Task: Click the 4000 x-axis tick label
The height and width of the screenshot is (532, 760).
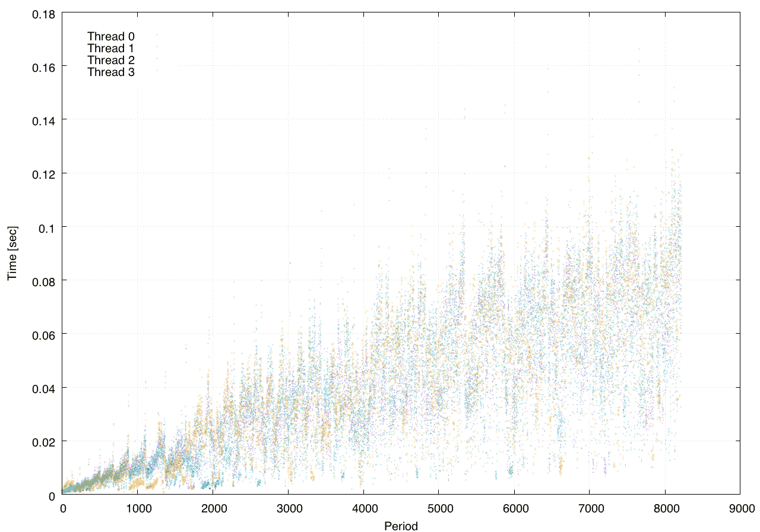Action: point(363,508)
